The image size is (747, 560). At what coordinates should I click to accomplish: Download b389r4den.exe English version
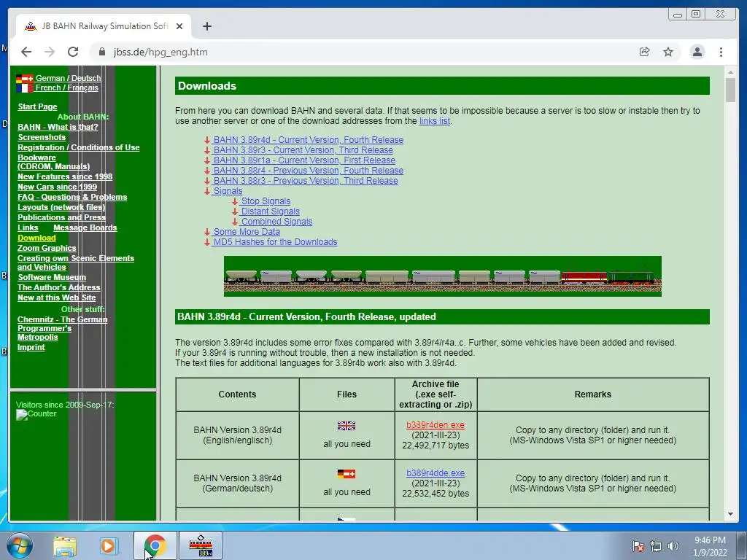pyautogui.click(x=436, y=425)
